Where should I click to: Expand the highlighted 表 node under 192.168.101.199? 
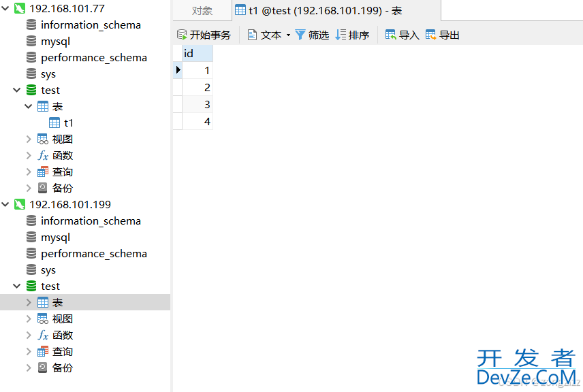tap(28, 302)
